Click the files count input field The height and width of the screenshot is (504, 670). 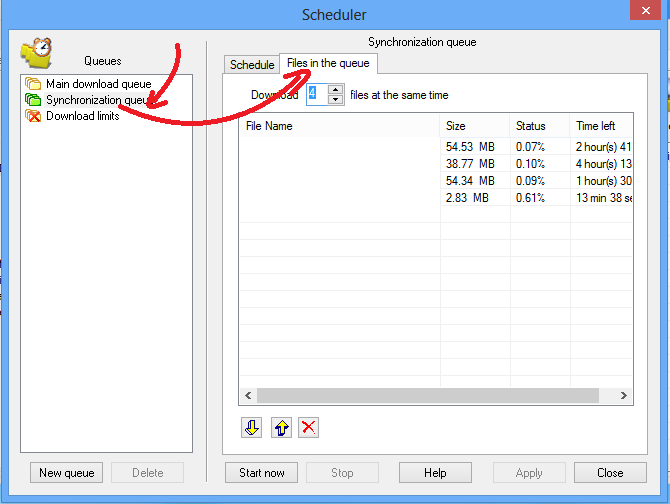point(317,94)
